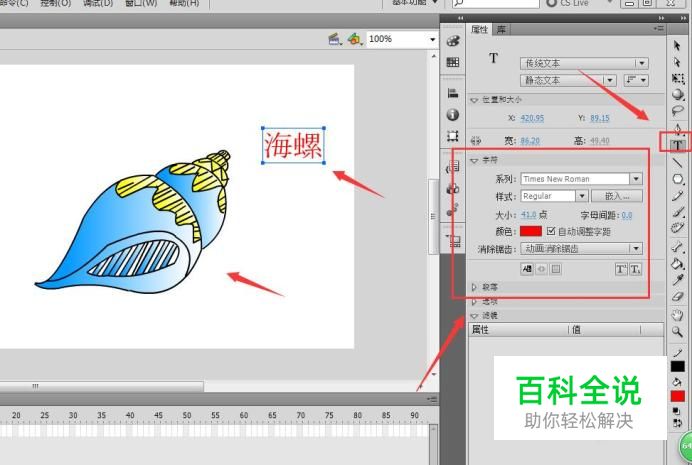
Task: Click the Edit Symbols icon
Action: pos(354,39)
